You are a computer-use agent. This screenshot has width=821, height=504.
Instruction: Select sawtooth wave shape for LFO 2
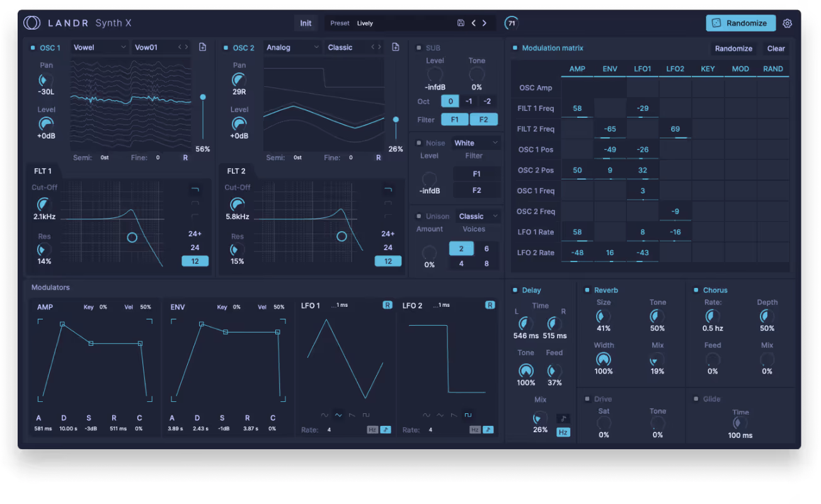[454, 415]
